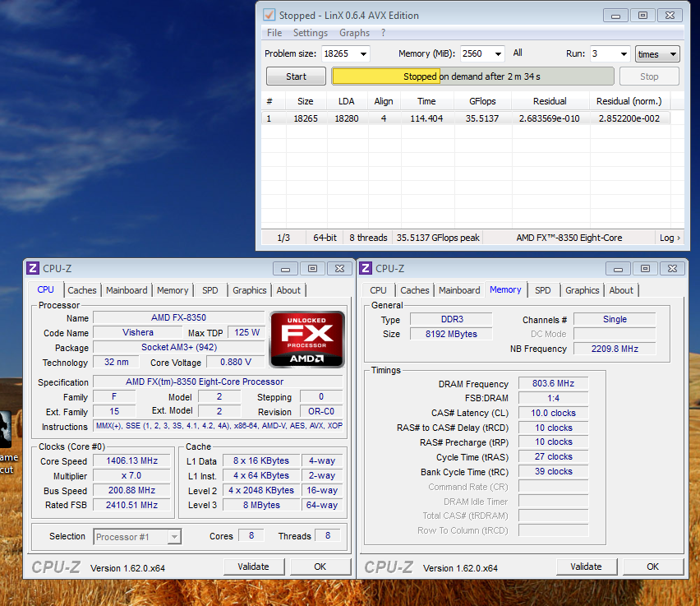700x606 pixels.
Task: Switch to CPU tab in right CPU-Z
Action: tap(378, 290)
